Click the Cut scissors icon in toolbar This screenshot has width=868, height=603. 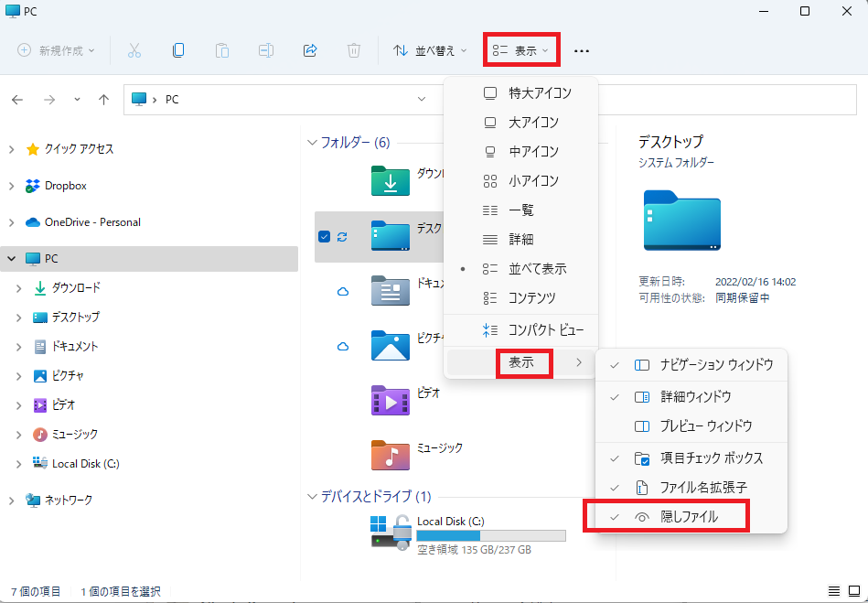(134, 50)
